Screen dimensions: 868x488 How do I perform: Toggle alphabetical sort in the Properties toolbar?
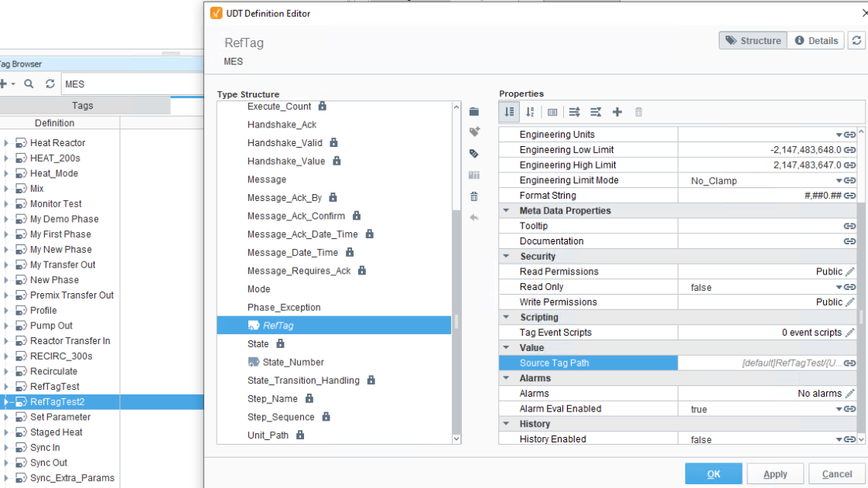point(530,112)
